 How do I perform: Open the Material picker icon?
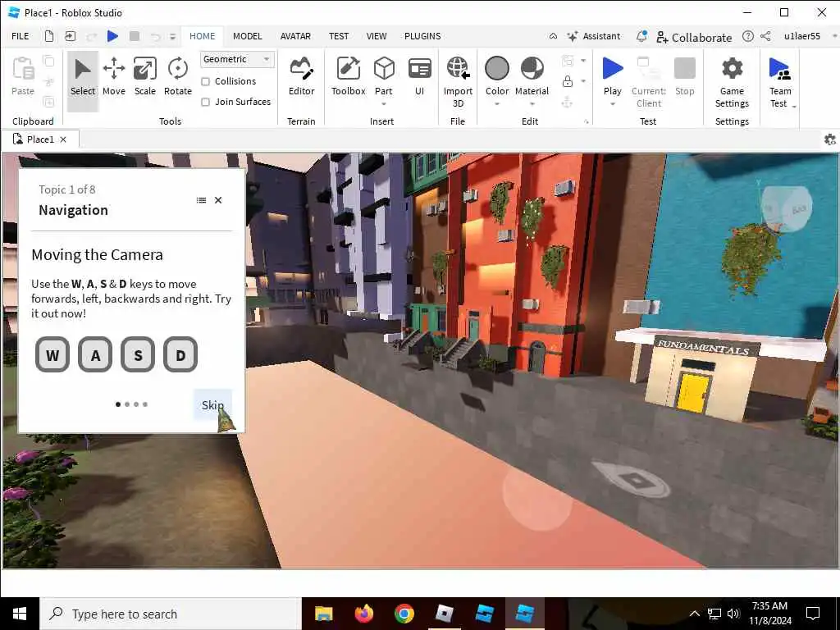532,69
